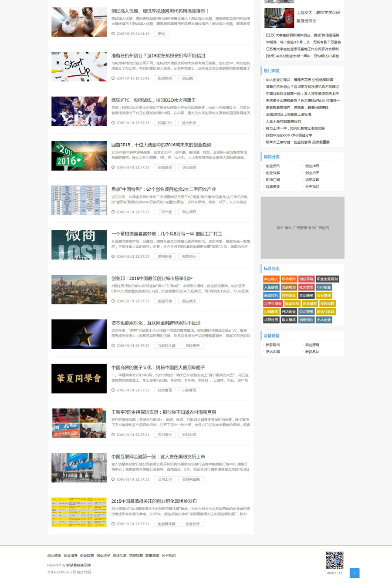
Task: Open article 中国互联网金融第一股 title
Action: 158,457
